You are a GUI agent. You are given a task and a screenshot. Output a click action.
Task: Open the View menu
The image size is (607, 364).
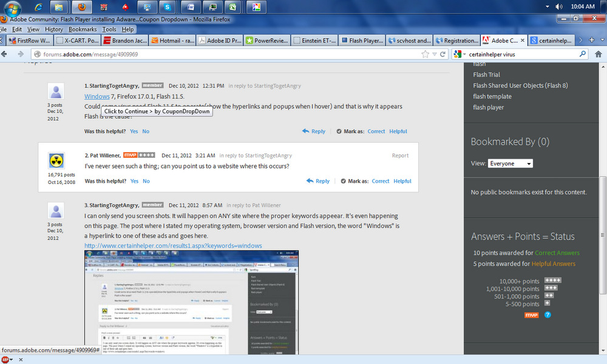coord(33,29)
